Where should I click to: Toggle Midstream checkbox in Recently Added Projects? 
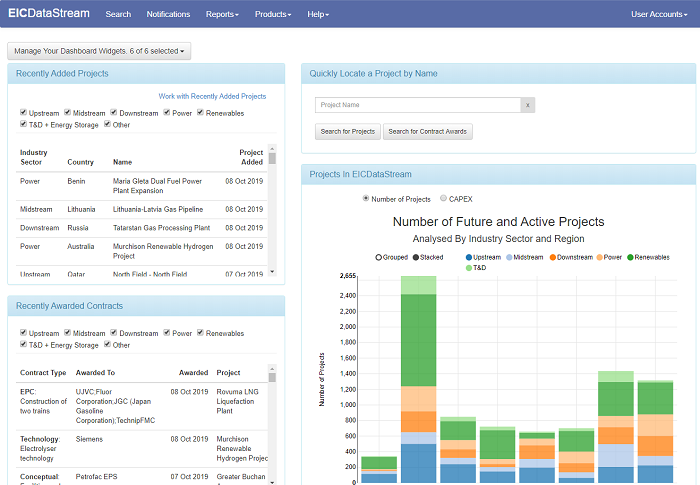point(67,112)
